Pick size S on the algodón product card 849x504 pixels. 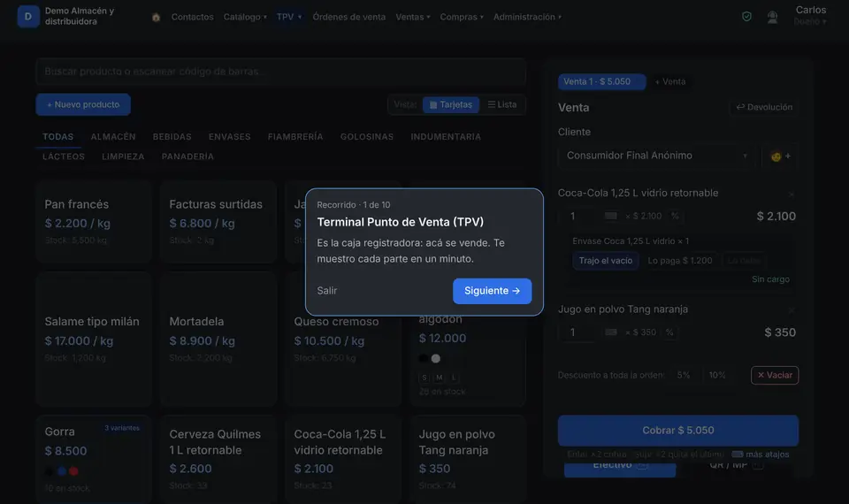coord(424,378)
